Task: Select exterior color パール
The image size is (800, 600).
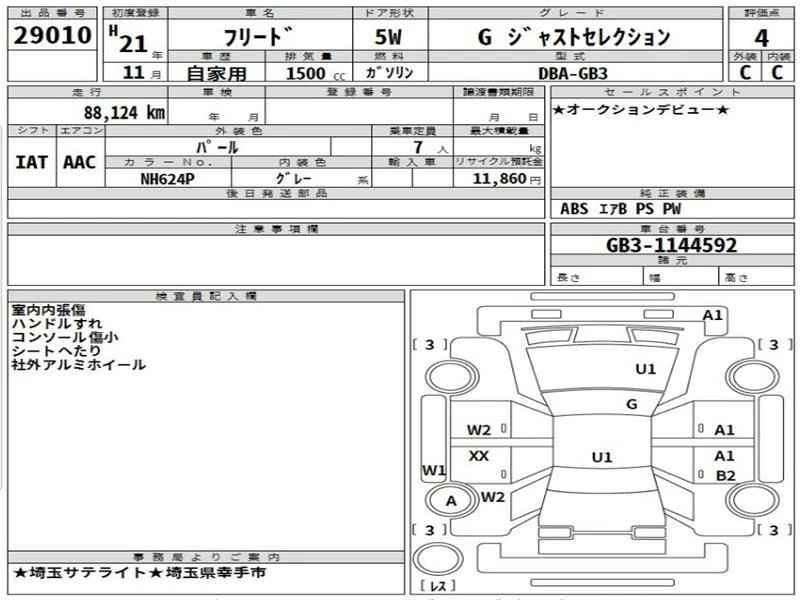Action: click(x=217, y=147)
